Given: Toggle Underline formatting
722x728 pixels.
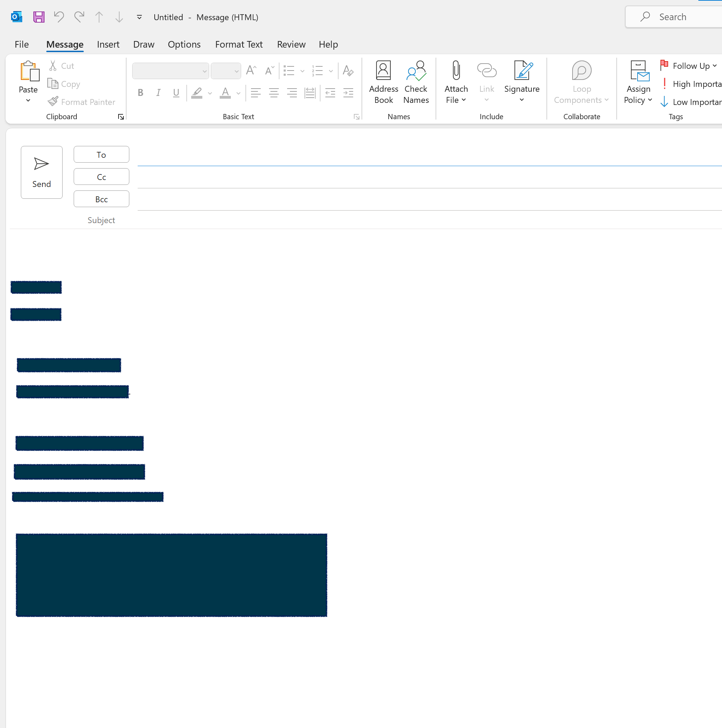Looking at the screenshot, I should point(176,93).
